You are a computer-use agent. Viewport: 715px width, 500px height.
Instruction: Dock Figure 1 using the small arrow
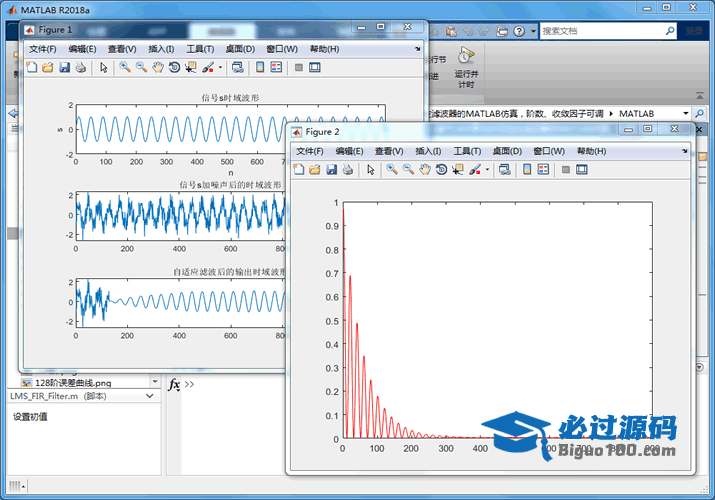point(417,49)
